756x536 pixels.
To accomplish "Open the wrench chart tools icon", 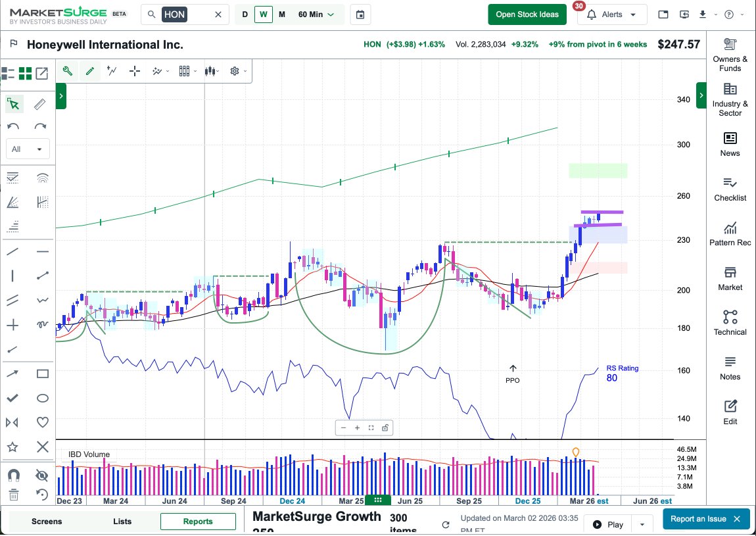I will click(x=68, y=70).
